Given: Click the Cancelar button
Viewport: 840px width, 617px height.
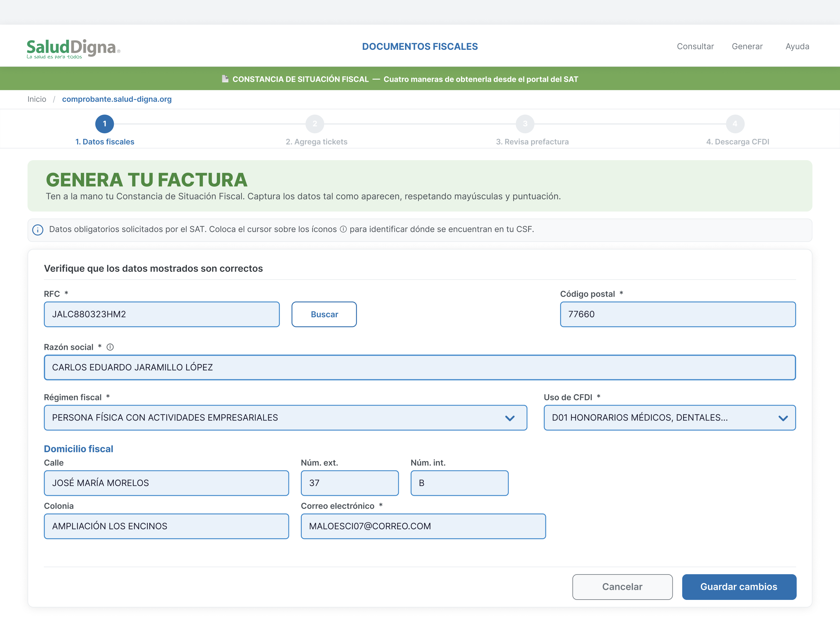Looking at the screenshot, I should [x=622, y=587].
